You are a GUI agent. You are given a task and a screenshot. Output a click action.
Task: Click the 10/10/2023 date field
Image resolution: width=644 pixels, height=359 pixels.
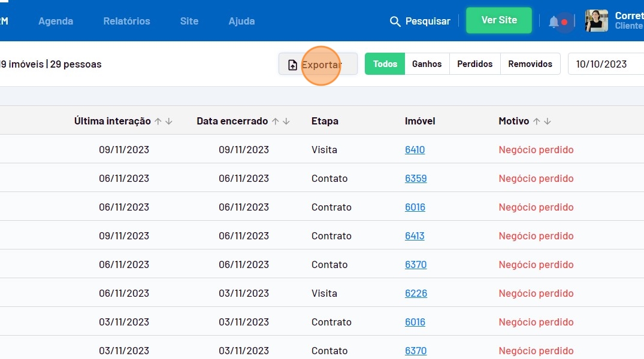601,64
